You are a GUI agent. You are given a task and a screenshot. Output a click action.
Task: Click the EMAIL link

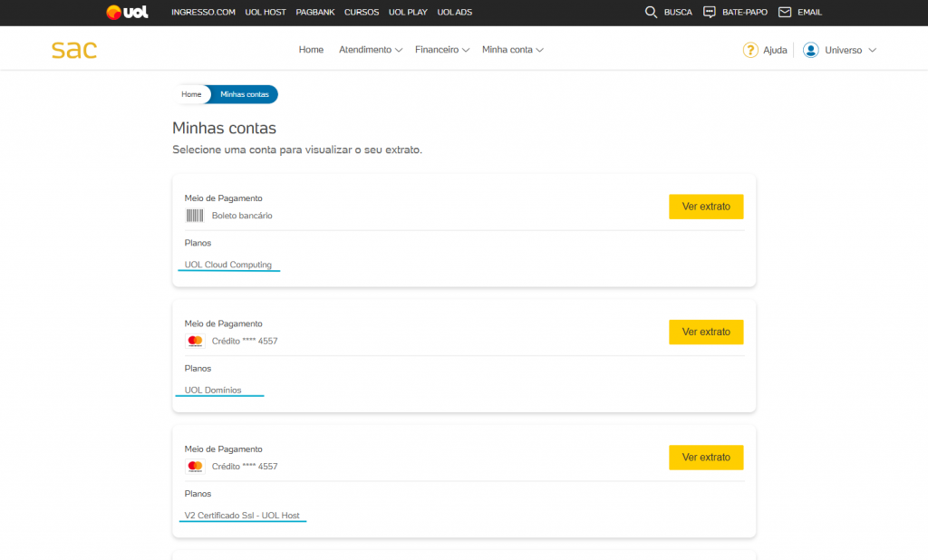point(809,12)
